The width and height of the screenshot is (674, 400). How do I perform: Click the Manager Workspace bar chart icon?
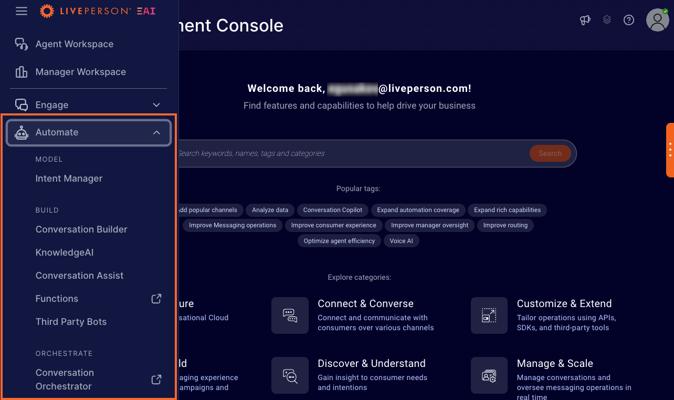point(21,72)
